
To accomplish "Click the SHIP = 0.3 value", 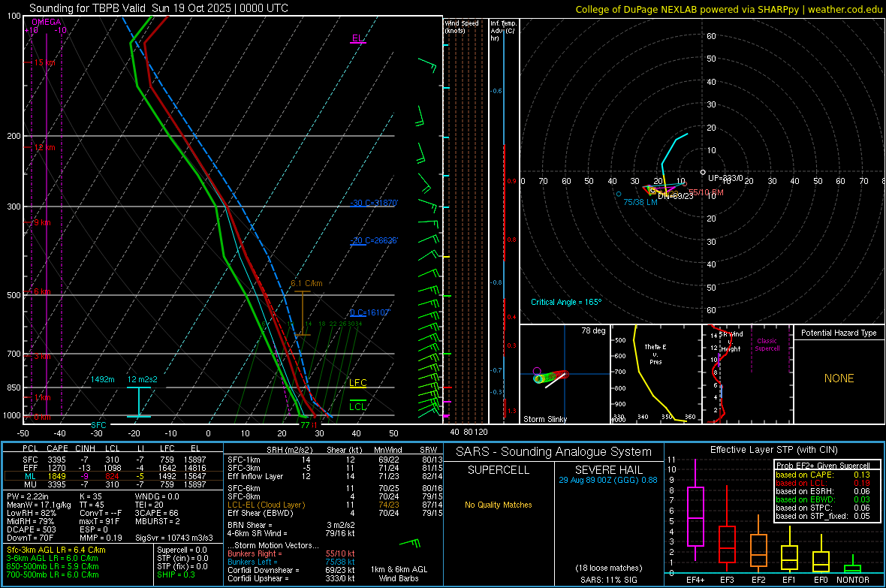I will [x=176, y=574].
